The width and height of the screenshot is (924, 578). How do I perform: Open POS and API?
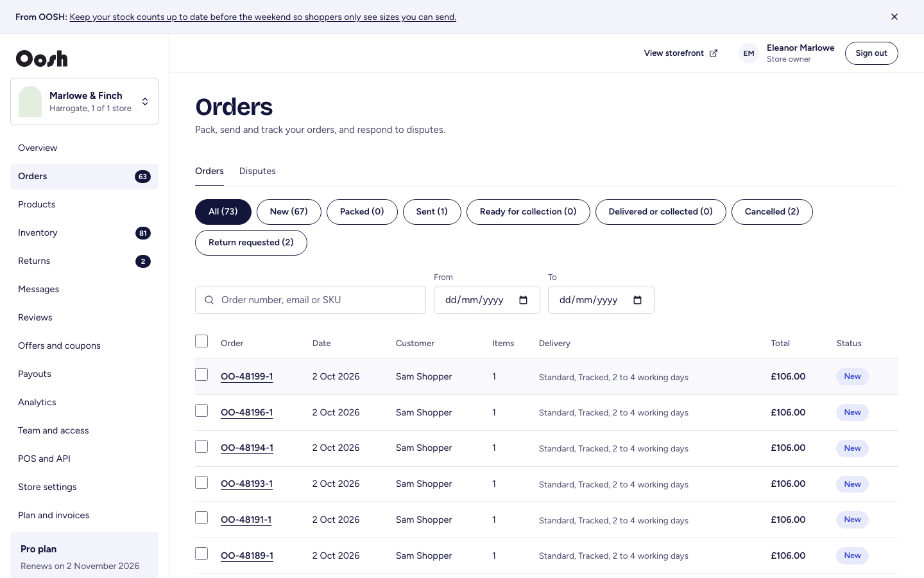pos(84,459)
